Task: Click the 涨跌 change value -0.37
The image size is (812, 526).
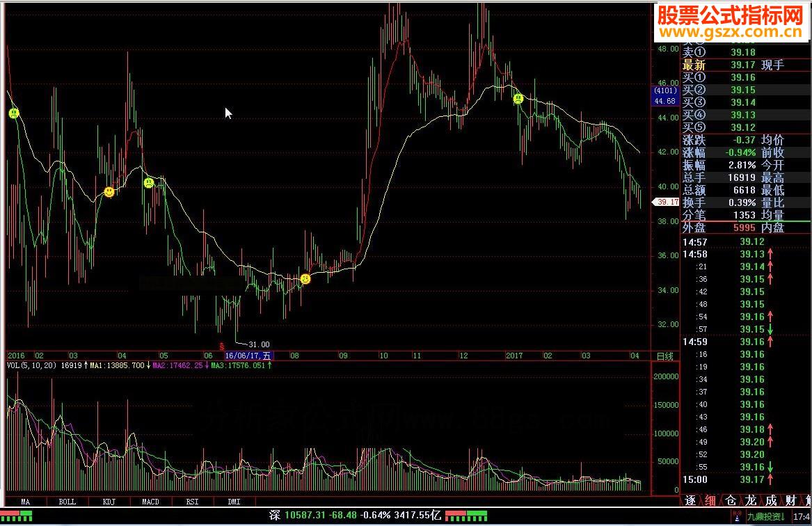Action: [744, 140]
